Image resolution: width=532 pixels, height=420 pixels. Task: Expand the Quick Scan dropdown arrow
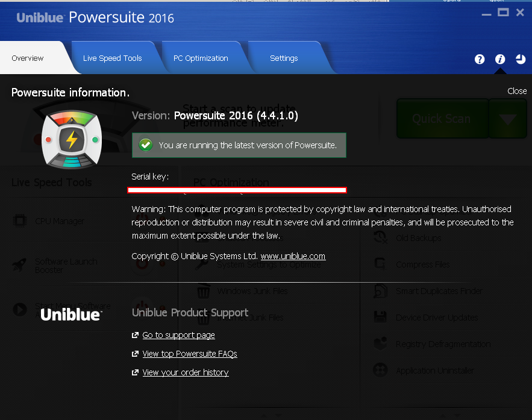tap(508, 119)
